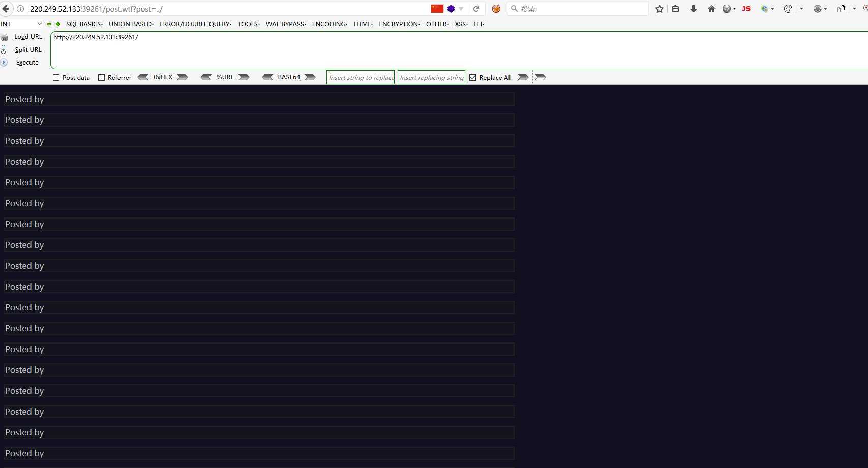Uncheck the Replace All checkbox
The width and height of the screenshot is (868, 468).
(x=473, y=78)
